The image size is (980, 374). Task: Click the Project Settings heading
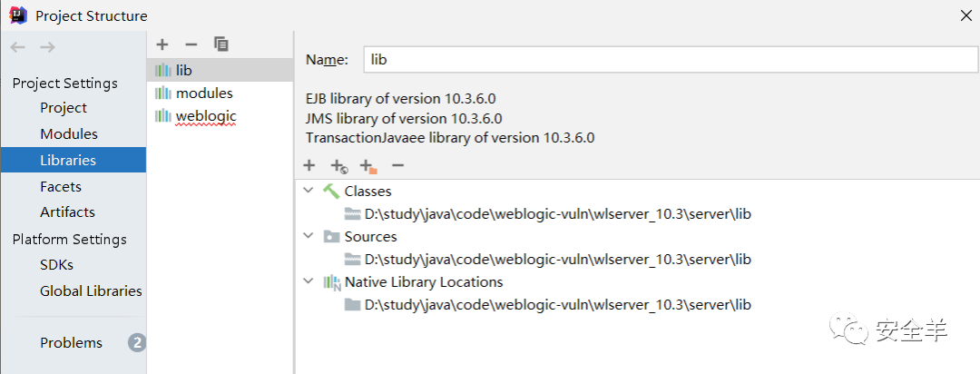pos(65,84)
